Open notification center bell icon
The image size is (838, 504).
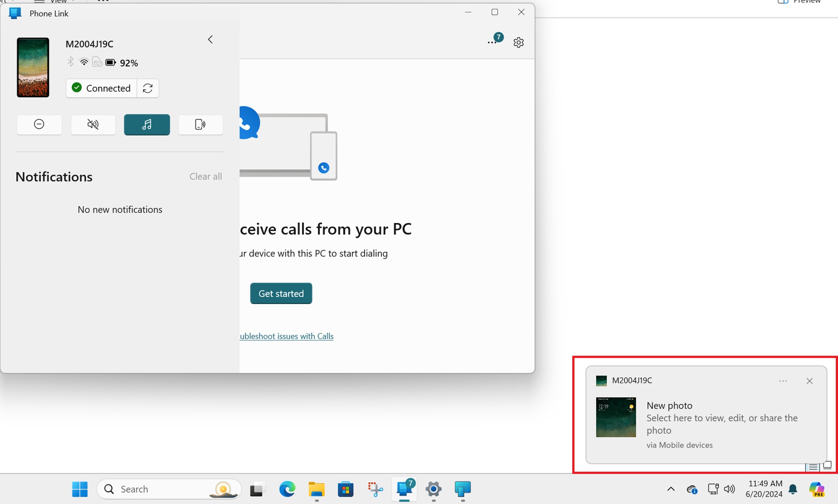[x=793, y=490]
